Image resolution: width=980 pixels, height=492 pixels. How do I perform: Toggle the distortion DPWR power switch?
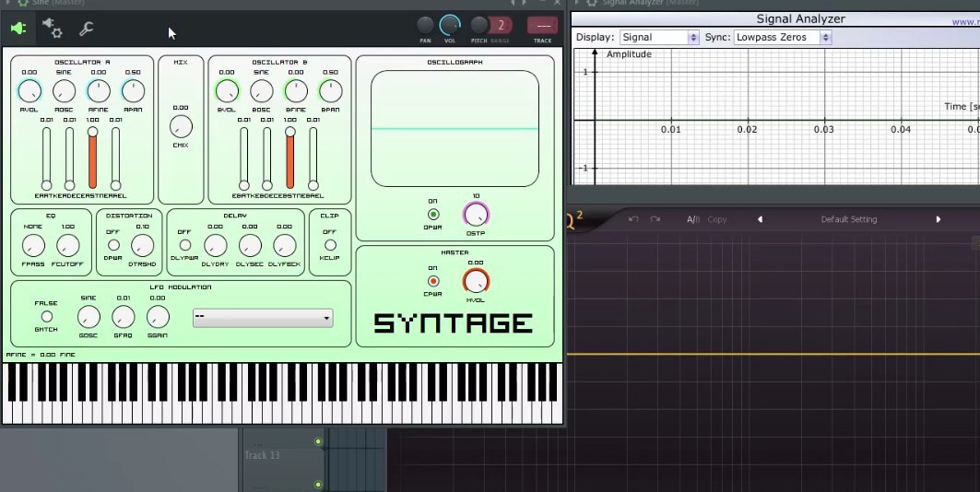(114, 245)
